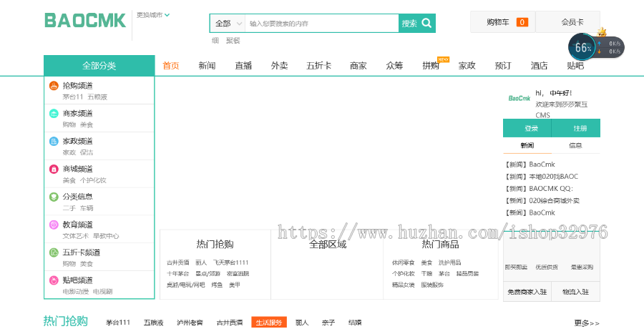Go to the 首页 nav item

[171, 66]
